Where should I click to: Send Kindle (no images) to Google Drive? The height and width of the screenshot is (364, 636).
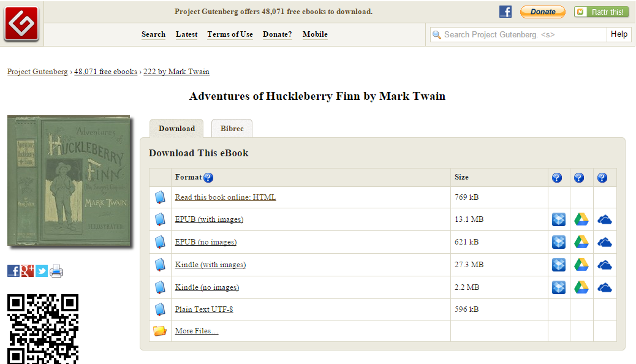click(581, 288)
